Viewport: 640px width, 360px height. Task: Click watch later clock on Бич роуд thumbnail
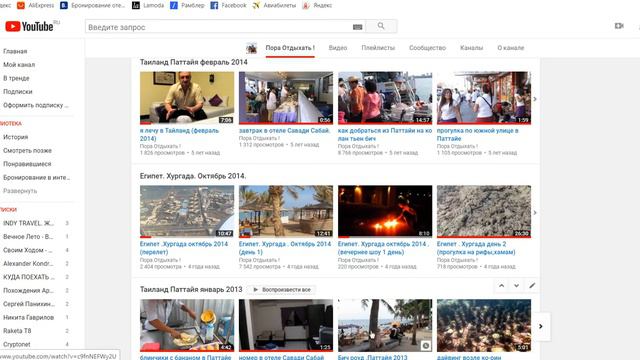pyautogui.click(x=425, y=345)
